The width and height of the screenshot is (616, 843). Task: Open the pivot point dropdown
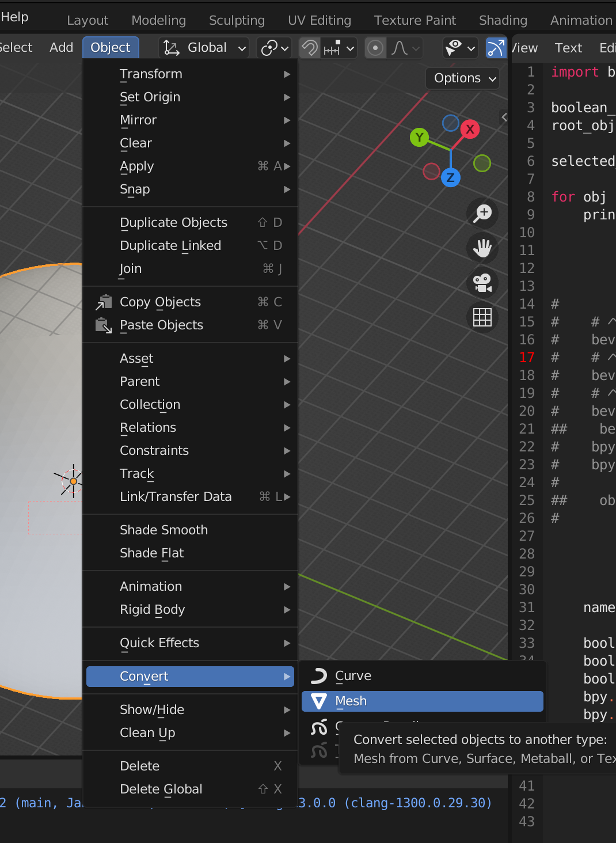pos(275,48)
